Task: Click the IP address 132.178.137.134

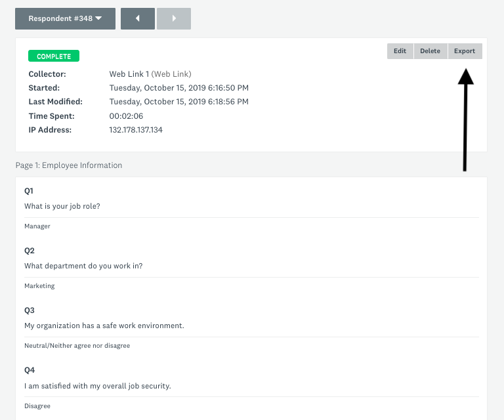Action: click(x=136, y=130)
